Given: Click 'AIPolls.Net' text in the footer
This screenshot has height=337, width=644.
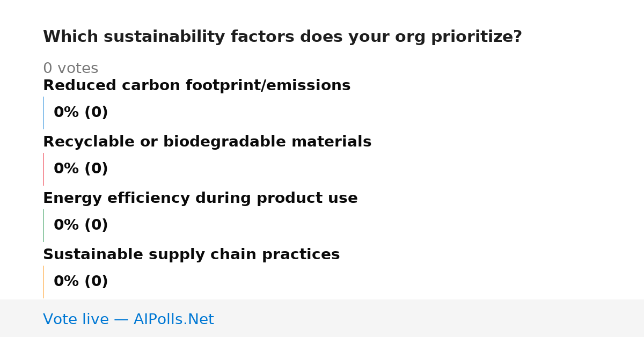Looking at the screenshot, I should tap(174, 320).
